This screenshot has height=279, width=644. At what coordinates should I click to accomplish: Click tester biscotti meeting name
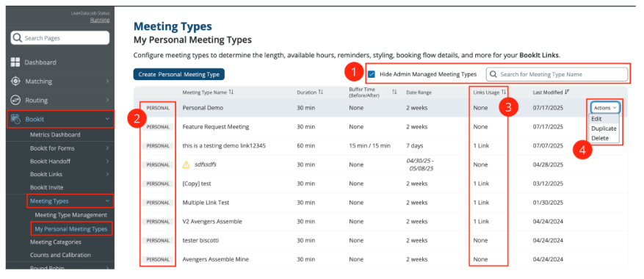click(200, 240)
